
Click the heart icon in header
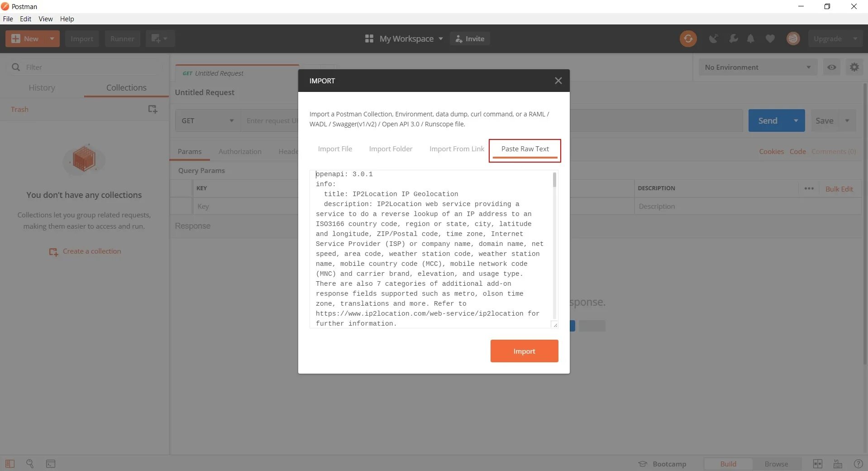pyautogui.click(x=770, y=38)
